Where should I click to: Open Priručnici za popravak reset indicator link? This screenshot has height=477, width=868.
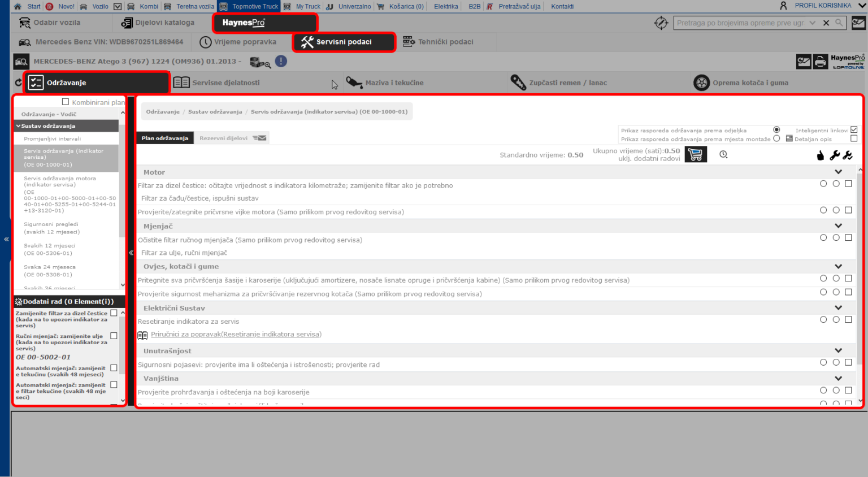[x=236, y=335]
